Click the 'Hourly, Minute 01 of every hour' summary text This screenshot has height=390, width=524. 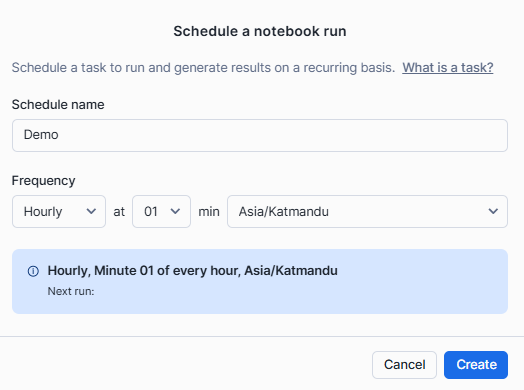click(x=192, y=271)
